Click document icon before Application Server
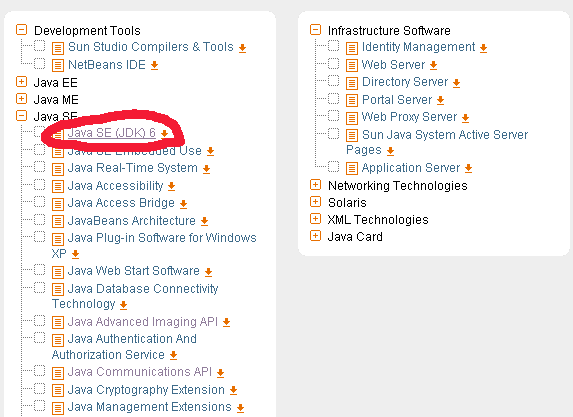 click(x=352, y=168)
